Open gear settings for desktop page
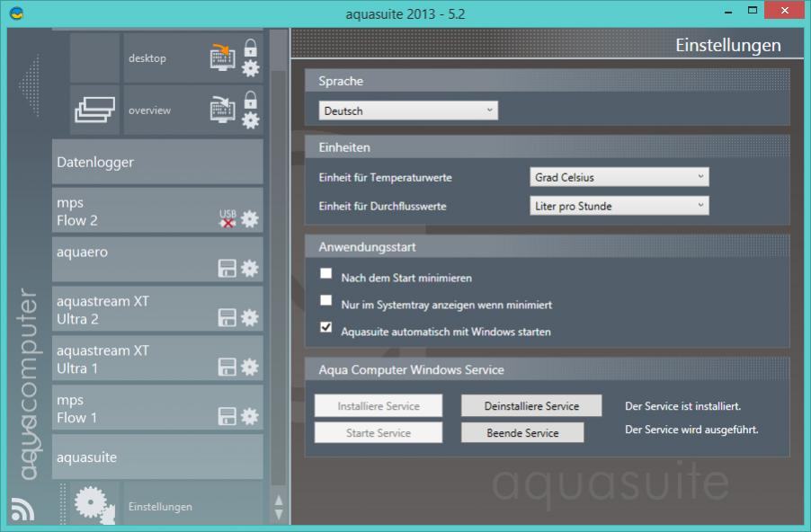 pos(250,68)
